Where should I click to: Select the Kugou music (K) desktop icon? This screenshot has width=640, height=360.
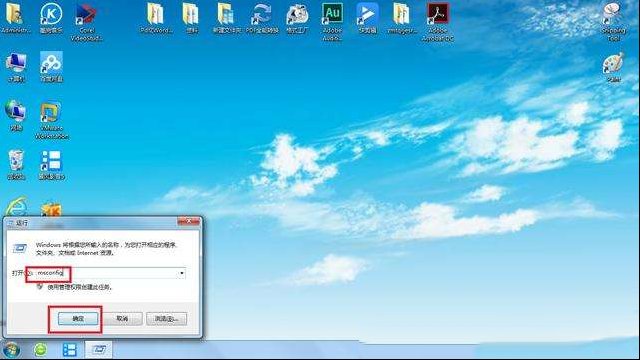point(51,18)
